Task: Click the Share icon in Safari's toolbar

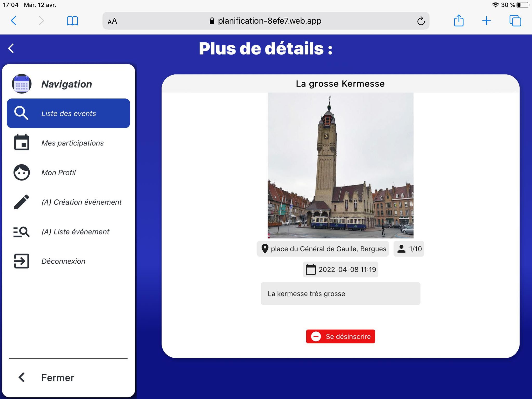Action: pos(459,21)
